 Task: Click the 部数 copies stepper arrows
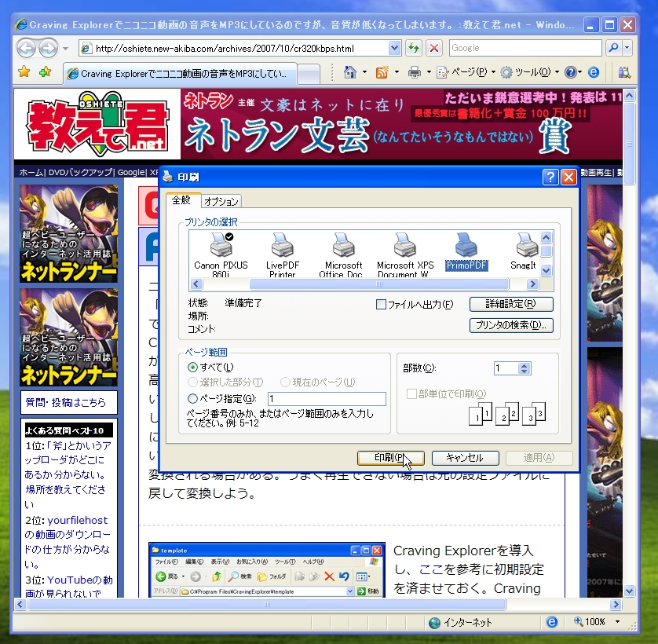[x=524, y=368]
